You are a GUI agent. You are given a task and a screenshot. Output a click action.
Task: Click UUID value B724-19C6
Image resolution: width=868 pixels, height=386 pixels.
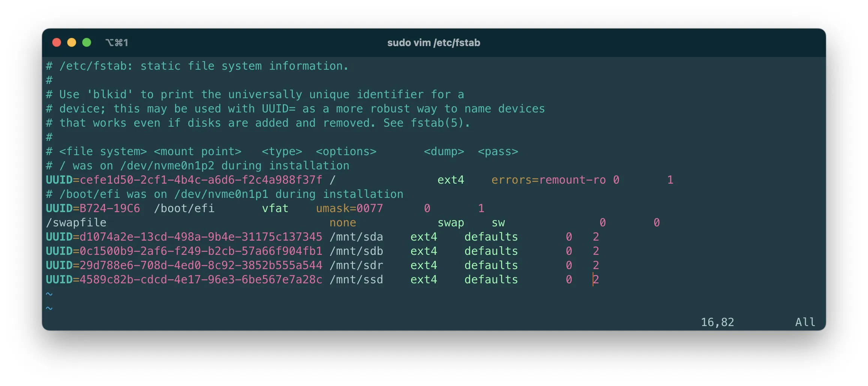point(110,208)
